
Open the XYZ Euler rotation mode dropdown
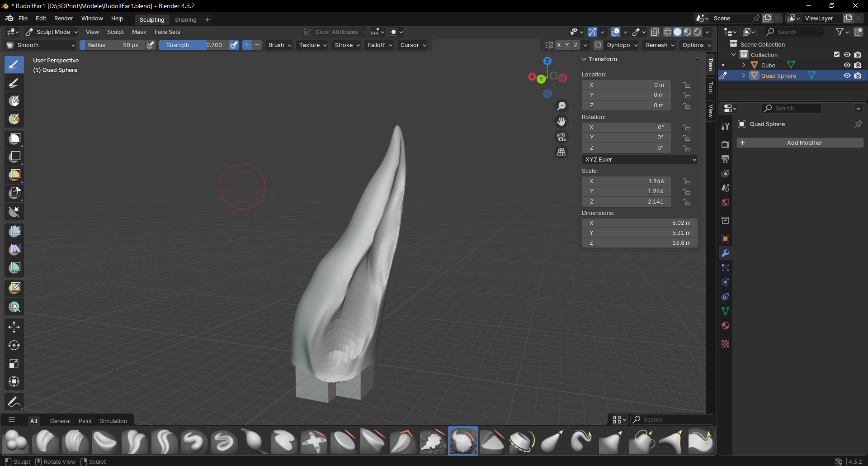click(x=639, y=160)
